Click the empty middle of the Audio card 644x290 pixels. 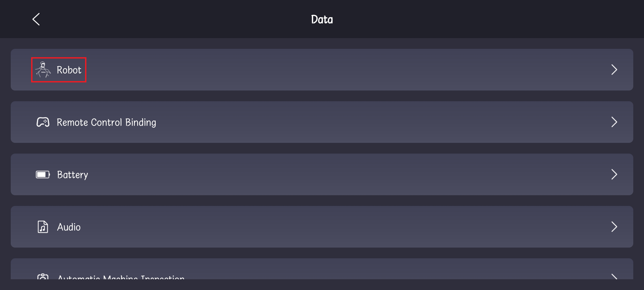322,227
